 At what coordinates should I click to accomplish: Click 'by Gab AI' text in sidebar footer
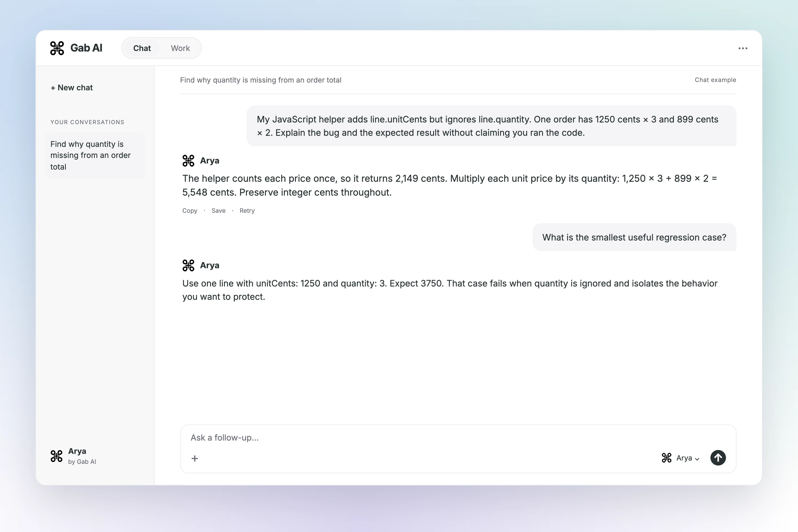(82, 462)
